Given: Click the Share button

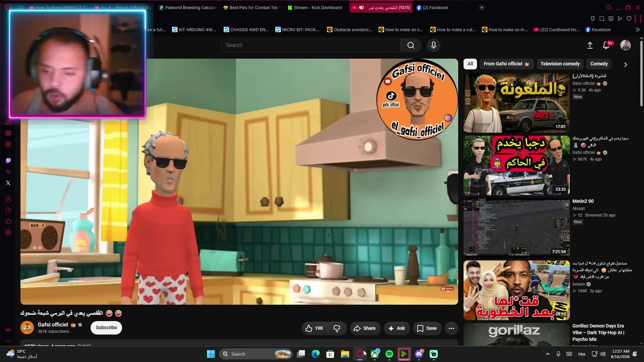Looking at the screenshot, I should (364, 328).
